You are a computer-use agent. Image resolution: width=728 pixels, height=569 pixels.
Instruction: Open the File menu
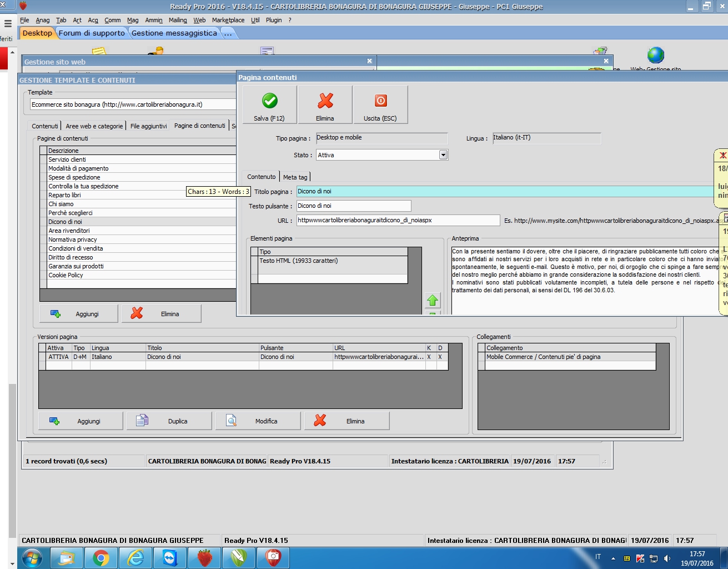click(x=24, y=20)
